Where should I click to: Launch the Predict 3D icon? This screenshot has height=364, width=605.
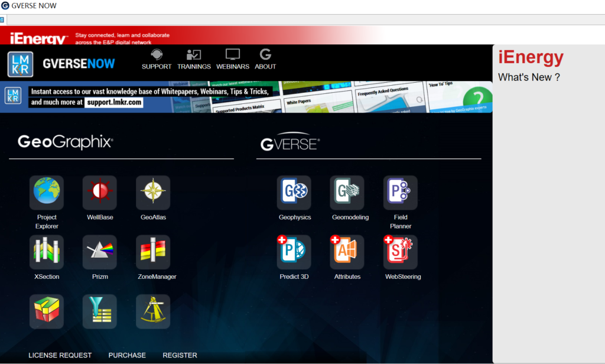[294, 252]
